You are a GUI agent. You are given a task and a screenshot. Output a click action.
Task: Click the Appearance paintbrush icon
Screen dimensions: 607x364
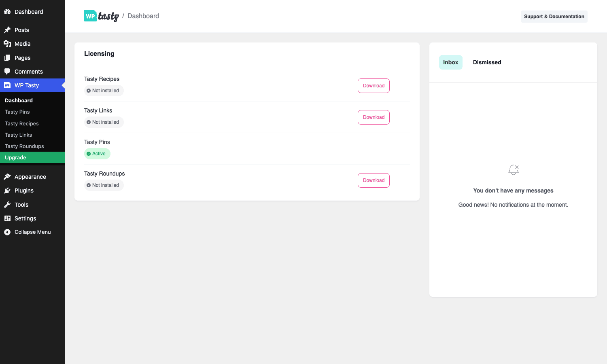7,177
